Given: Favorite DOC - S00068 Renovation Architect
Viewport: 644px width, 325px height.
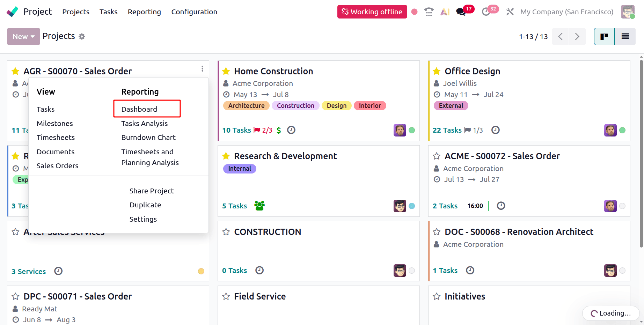Looking at the screenshot, I should pyautogui.click(x=437, y=232).
